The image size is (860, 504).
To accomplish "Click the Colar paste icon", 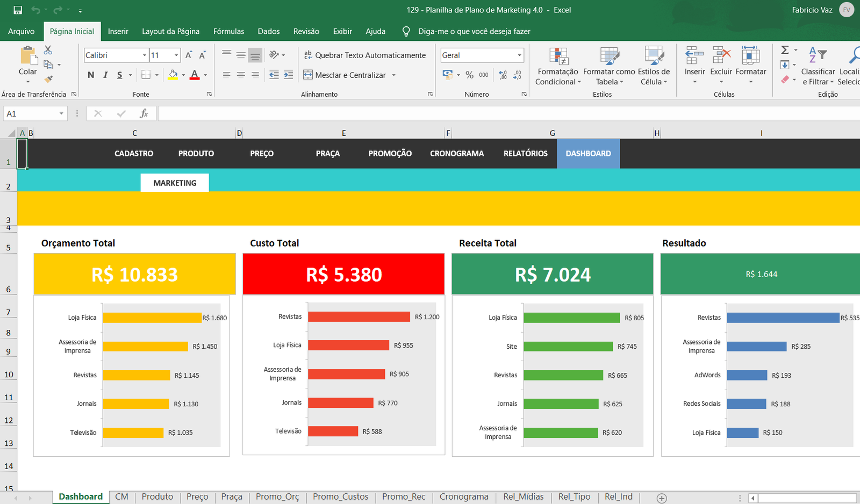I will (28, 56).
